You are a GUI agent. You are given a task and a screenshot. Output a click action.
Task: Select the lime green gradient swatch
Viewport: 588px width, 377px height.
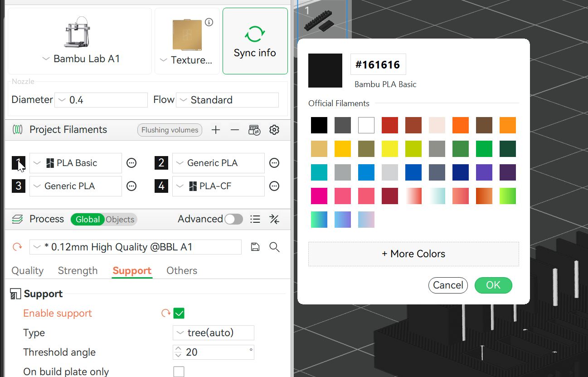[508, 196]
